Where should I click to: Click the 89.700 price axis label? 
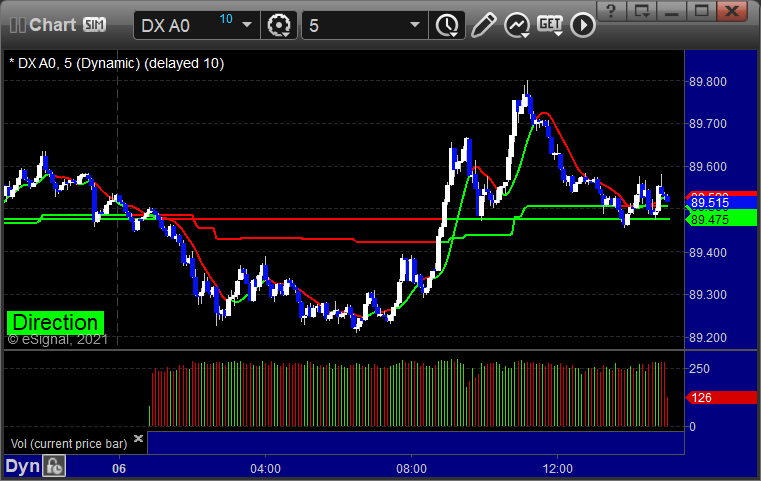(708, 124)
